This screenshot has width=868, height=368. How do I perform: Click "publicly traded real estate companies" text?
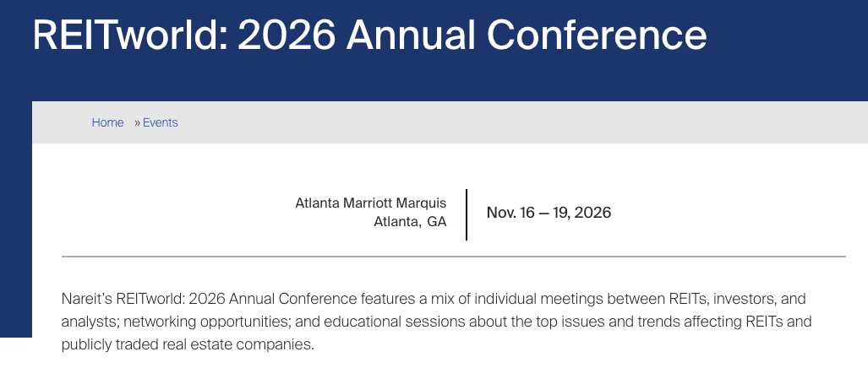pos(186,344)
